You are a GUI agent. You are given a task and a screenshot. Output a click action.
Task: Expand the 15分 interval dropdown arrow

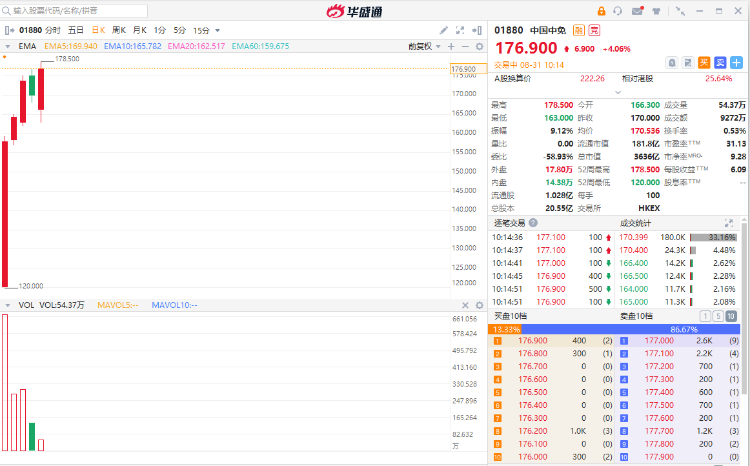pos(217,31)
